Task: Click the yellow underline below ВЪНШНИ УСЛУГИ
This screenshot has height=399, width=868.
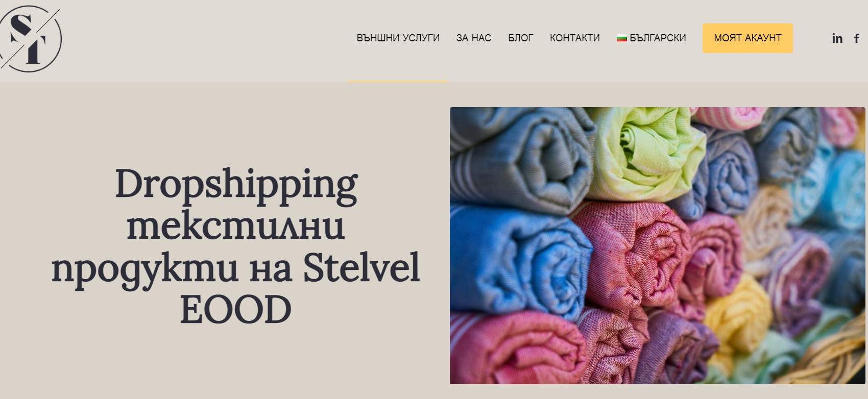Action: click(398, 81)
